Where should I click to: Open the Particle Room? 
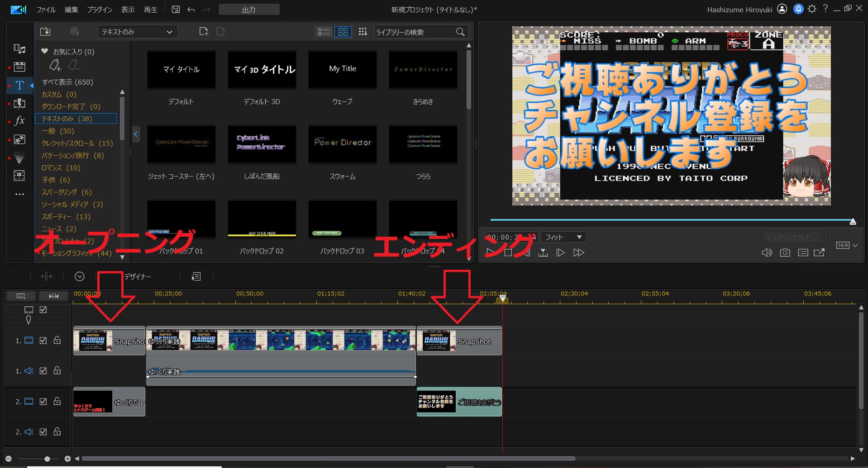(x=19, y=158)
